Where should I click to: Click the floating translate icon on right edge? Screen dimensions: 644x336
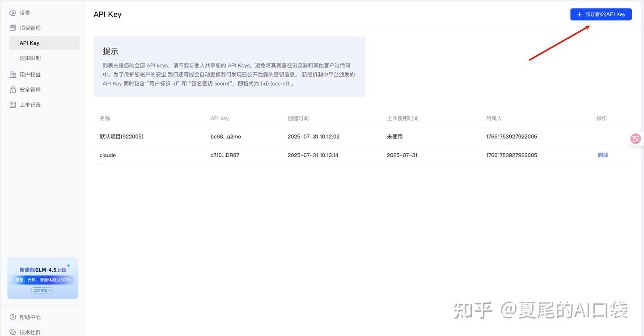[636, 139]
